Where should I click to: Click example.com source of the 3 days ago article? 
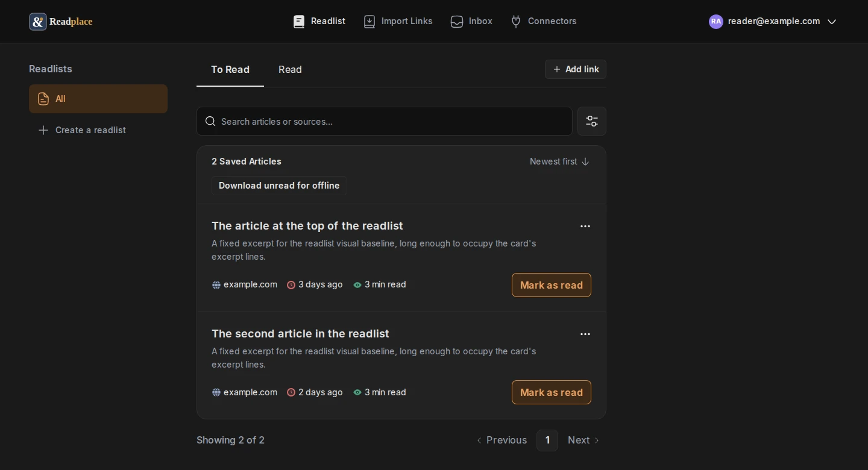click(244, 284)
